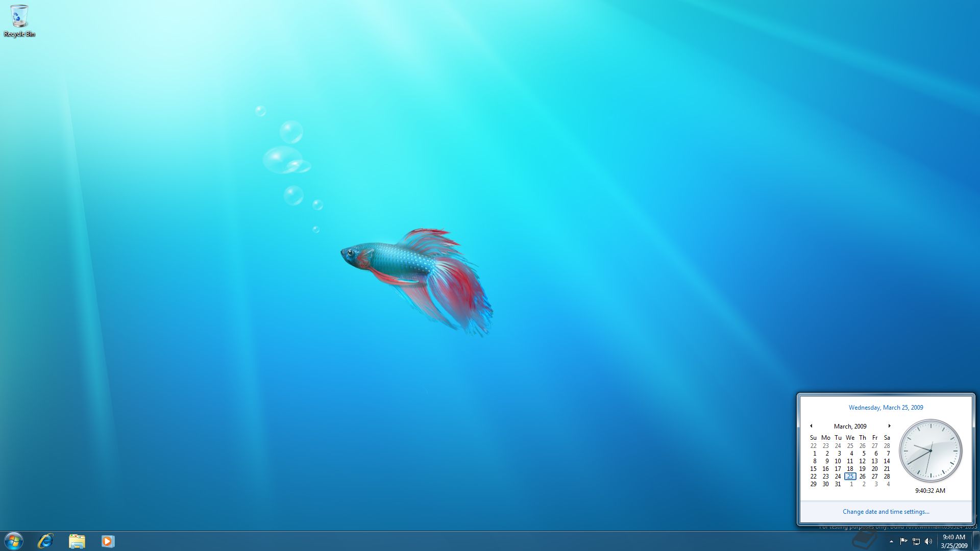
Task: Select grayed-out February 22 in top row
Action: pyautogui.click(x=813, y=445)
